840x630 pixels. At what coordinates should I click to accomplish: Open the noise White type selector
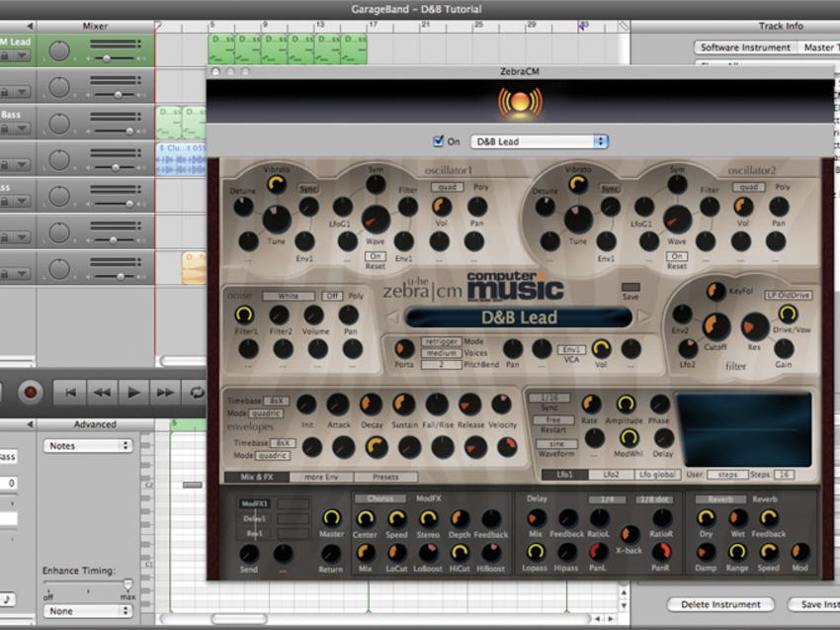point(289,296)
